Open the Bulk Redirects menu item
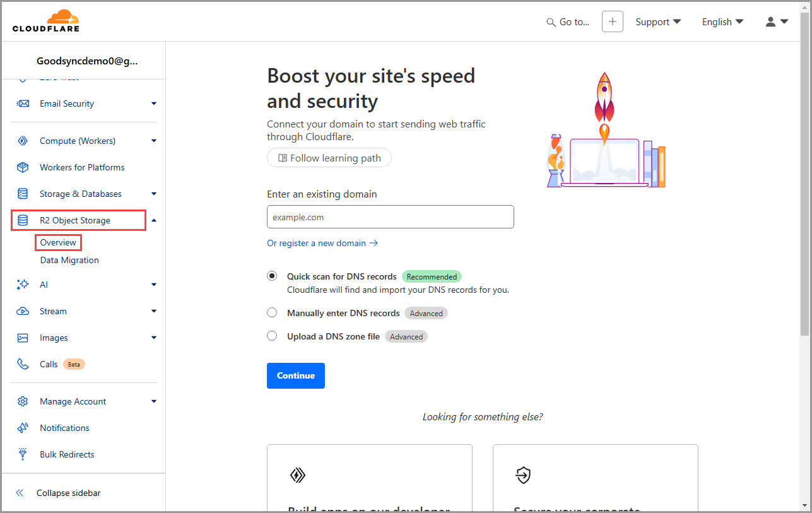This screenshot has width=812, height=513. click(x=67, y=454)
